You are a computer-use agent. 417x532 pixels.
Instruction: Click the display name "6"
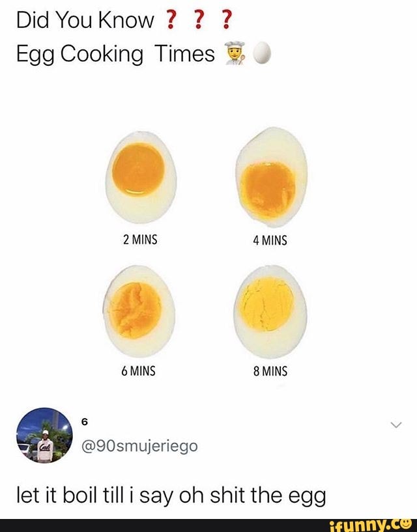pyautogui.click(x=85, y=421)
